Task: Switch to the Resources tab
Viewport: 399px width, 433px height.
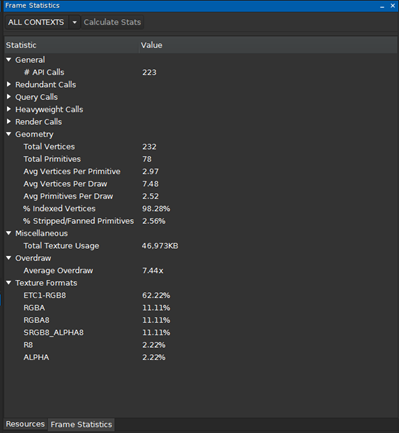Action: click(x=25, y=424)
